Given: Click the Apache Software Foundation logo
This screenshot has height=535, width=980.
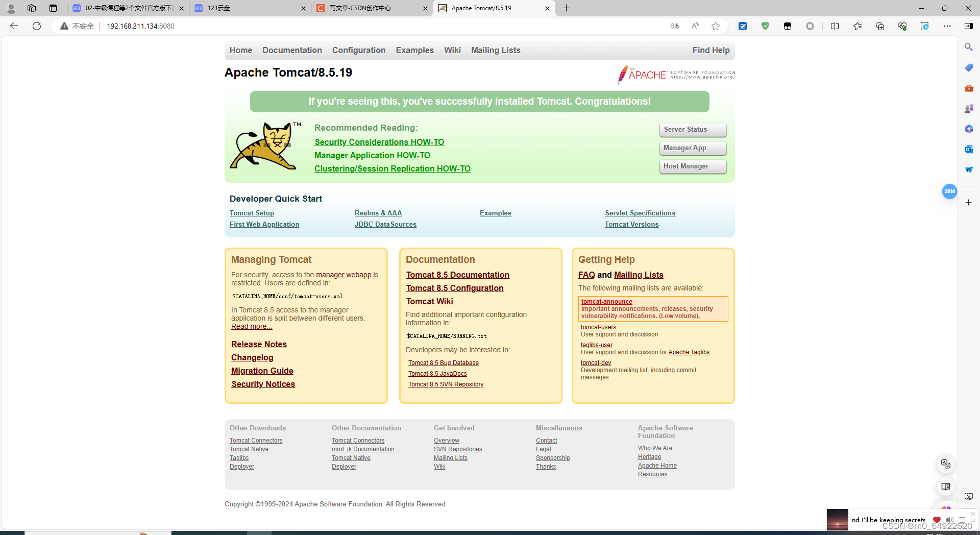Looking at the screenshot, I should [x=676, y=75].
